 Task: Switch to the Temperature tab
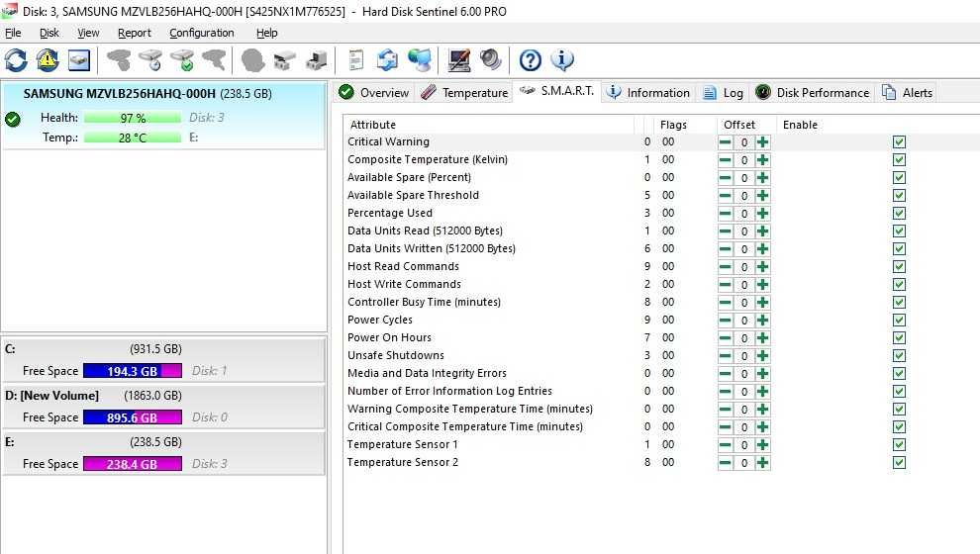[464, 92]
